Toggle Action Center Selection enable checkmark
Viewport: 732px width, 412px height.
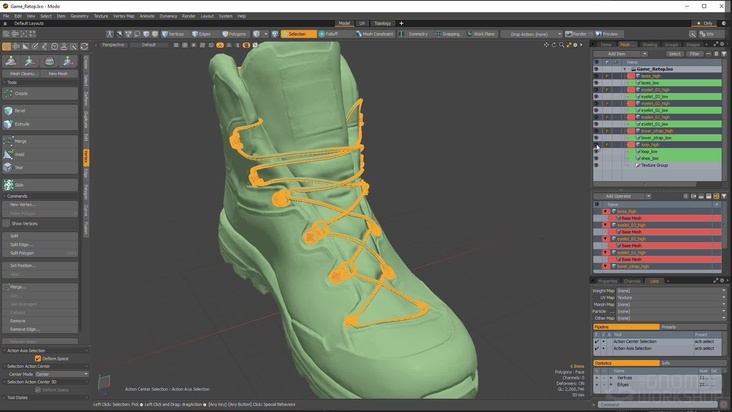[596, 342]
